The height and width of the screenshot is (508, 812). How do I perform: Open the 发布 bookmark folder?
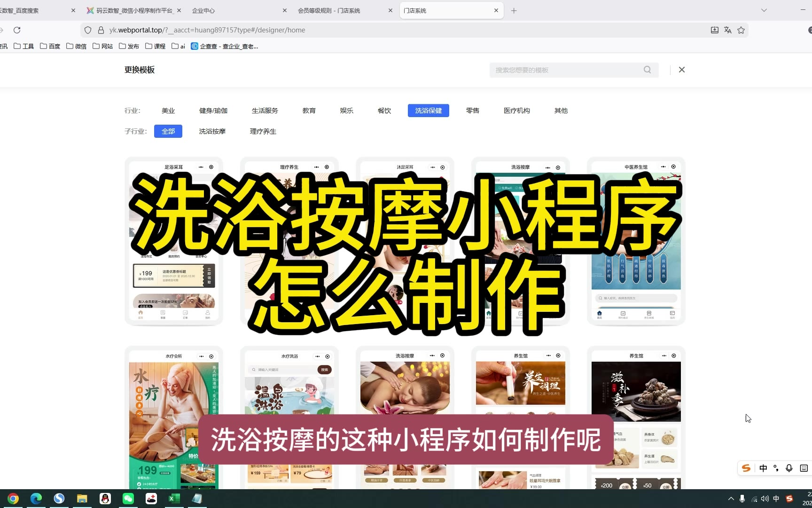coord(129,46)
